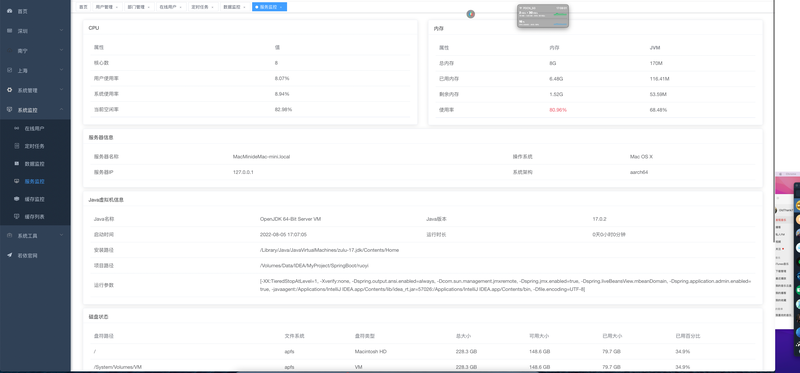Viewport: 800px width, 373px height.
Task: Click the 68.48% JVM usage value
Action: pyautogui.click(x=658, y=110)
